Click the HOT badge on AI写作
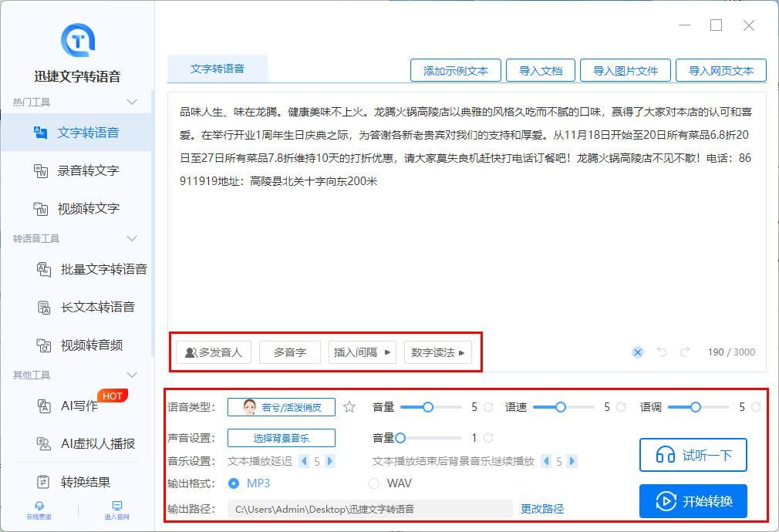The height and width of the screenshot is (532, 779). click(x=113, y=396)
